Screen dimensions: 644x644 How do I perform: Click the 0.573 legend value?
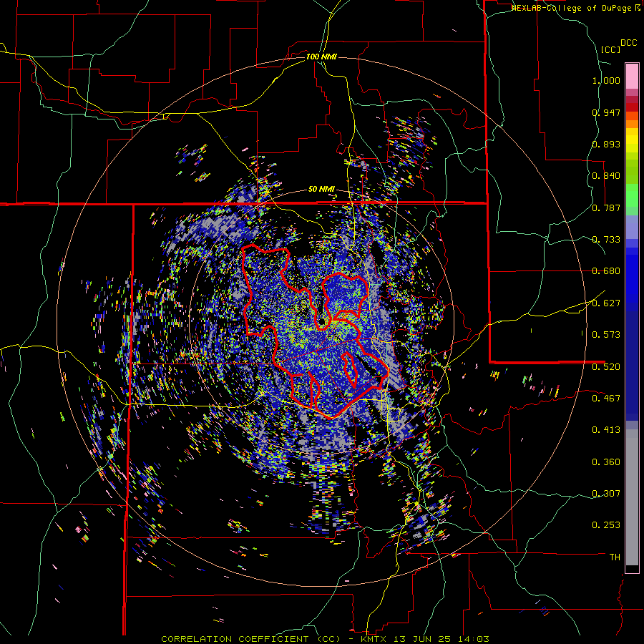pyautogui.click(x=606, y=335)
